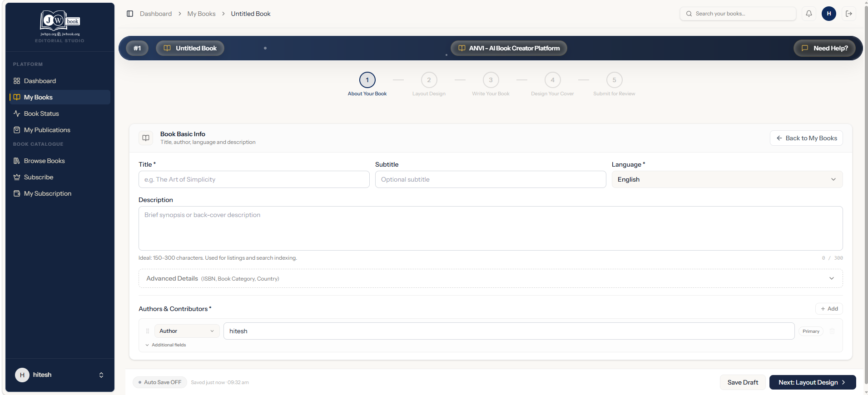Open the Language dropdown
Viewport: 868px width, 395px height.
(x=727, y=179)
